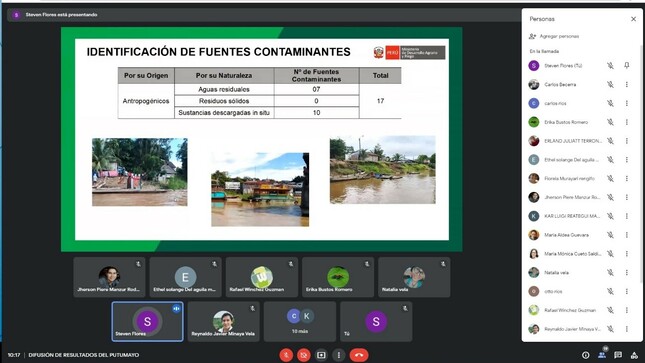Image resolution: width=645 pixels, height=363 pixels.
Task: Toggle the camera off button
Action: click(x=304, y=355)
